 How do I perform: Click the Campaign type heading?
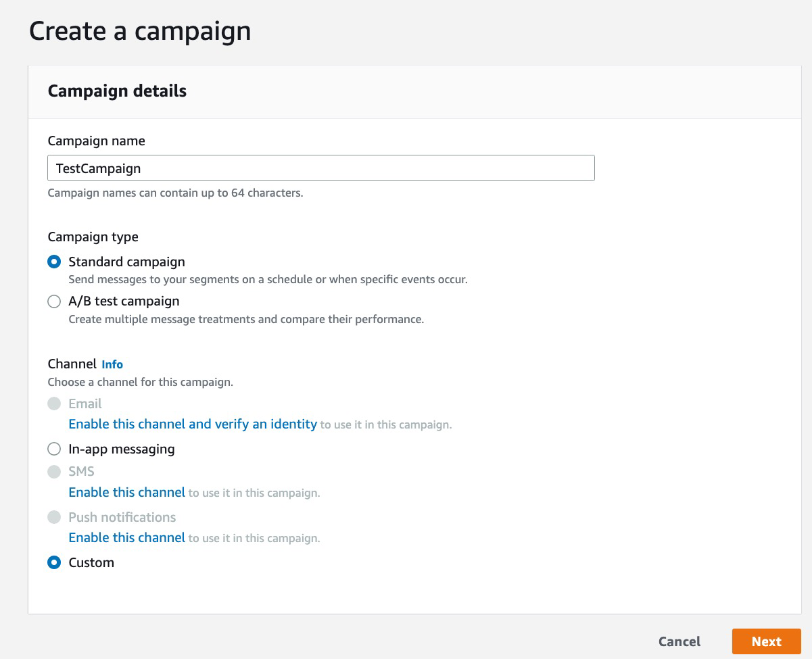pos(93,237)
